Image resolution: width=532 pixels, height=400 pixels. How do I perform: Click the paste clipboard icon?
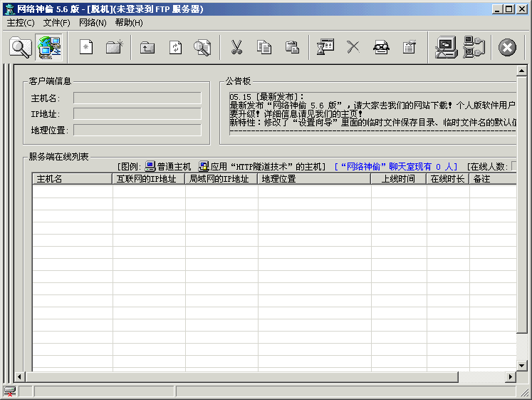[292, 48]
